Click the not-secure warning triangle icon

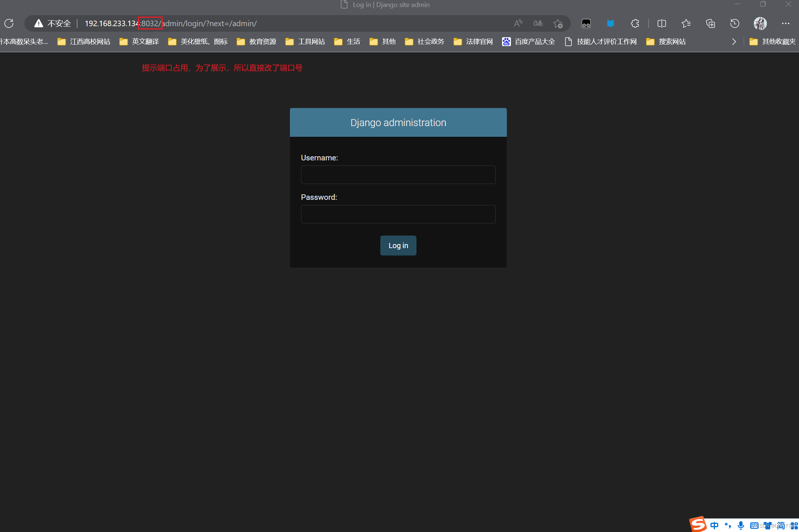pos(38,24)
